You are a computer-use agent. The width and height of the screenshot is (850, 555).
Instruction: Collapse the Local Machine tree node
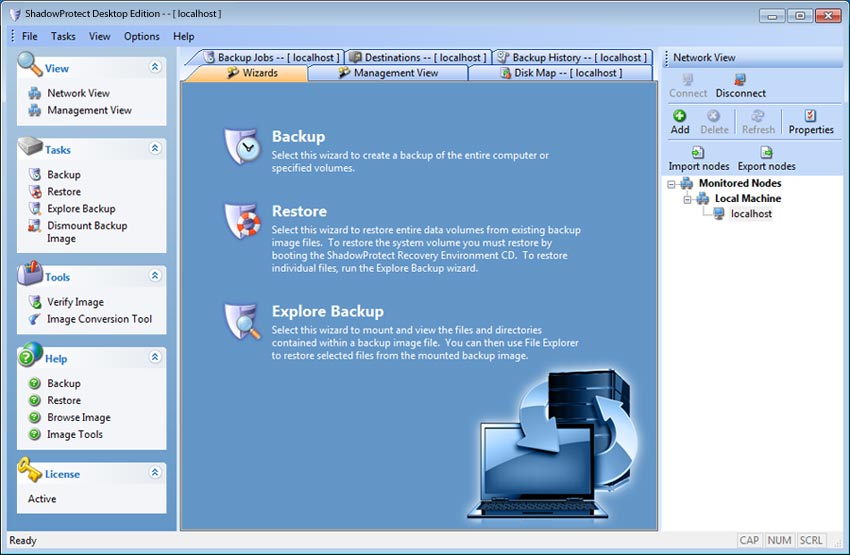point(687,199)
